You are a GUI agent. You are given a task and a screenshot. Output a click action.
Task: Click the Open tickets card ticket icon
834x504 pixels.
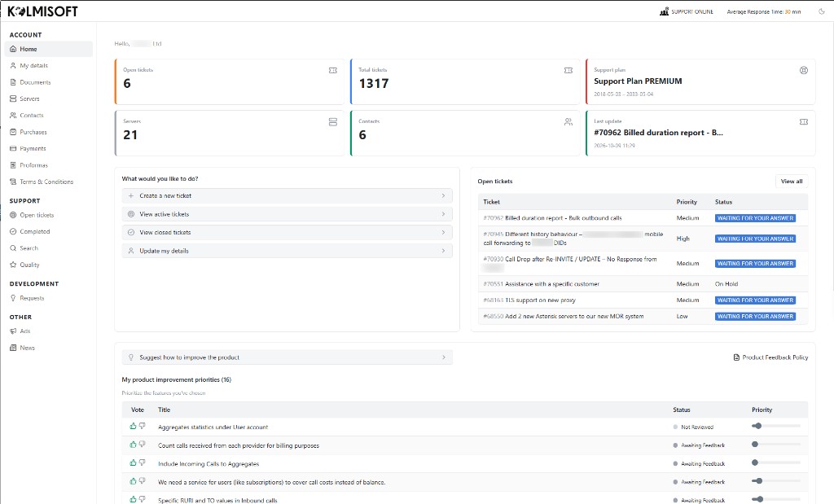[333, 70]
